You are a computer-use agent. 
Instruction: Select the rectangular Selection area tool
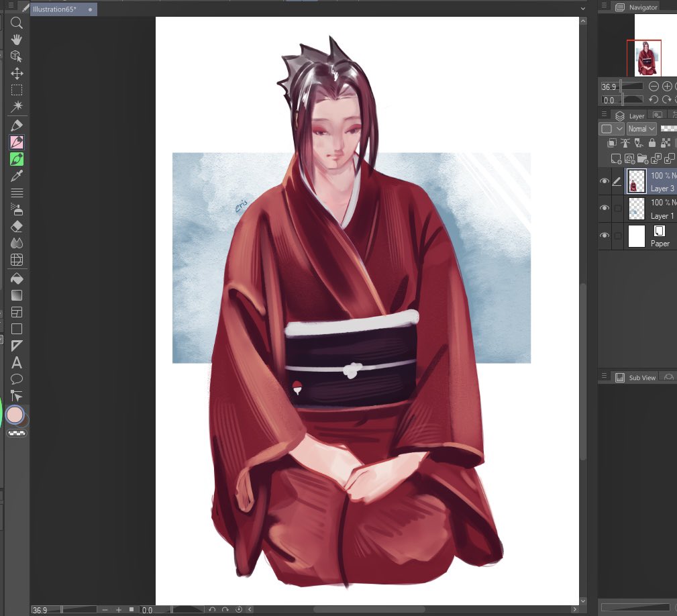coord(16,90)
